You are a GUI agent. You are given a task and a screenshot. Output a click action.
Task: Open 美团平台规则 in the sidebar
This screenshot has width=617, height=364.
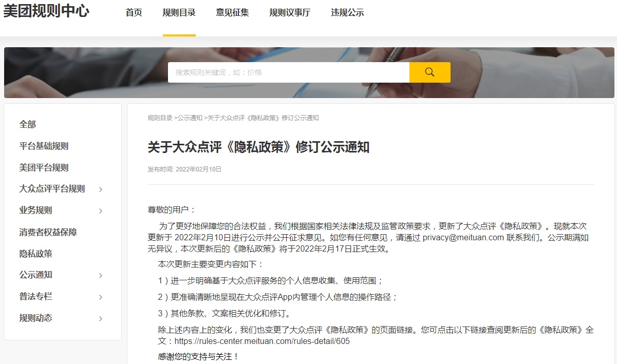point(44,167)
